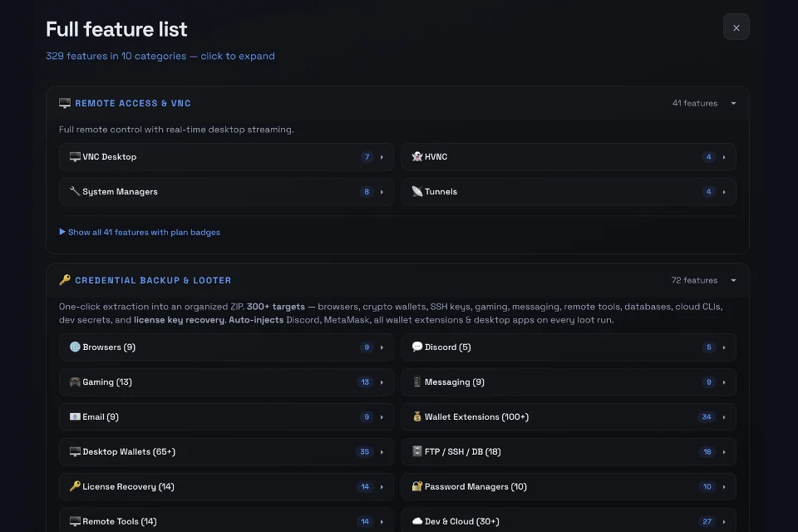Expand the FTP / SSH / DB row chevron

(724, 452)
